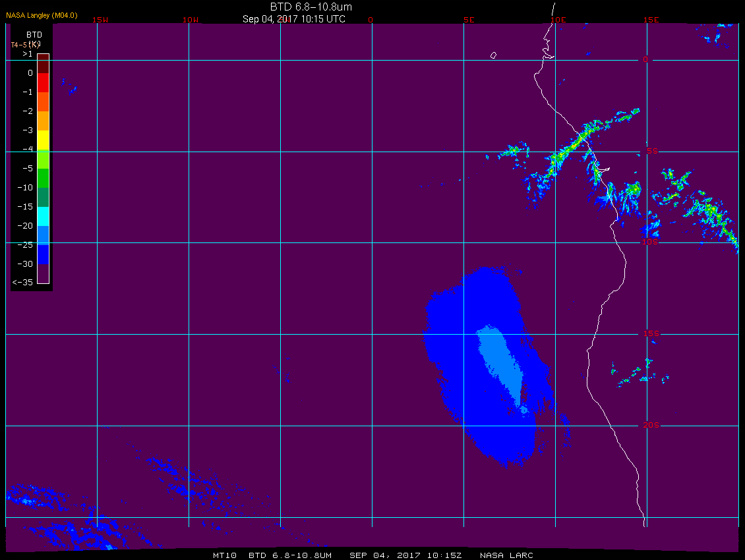Click the "-10" legend value

25,188
